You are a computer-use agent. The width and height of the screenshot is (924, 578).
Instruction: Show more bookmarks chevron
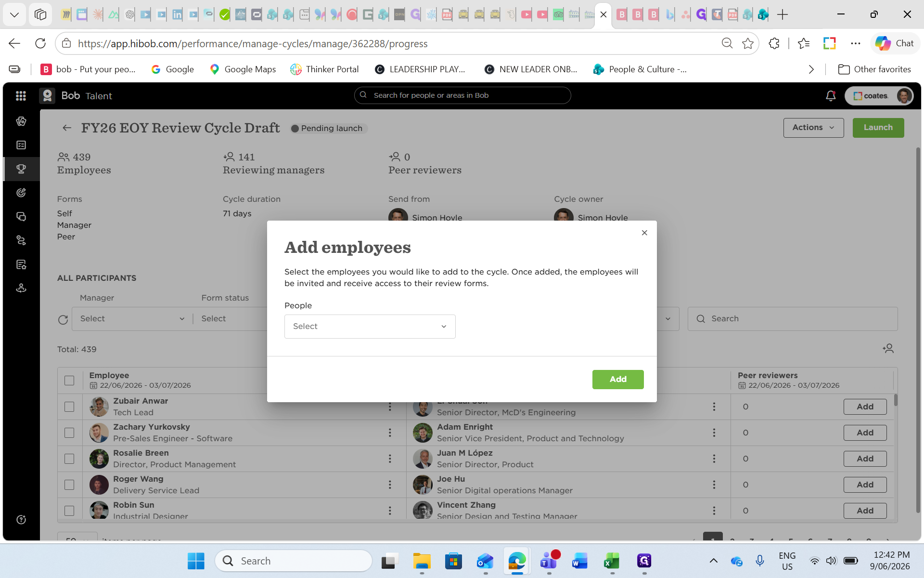click(x=811, y=69)
